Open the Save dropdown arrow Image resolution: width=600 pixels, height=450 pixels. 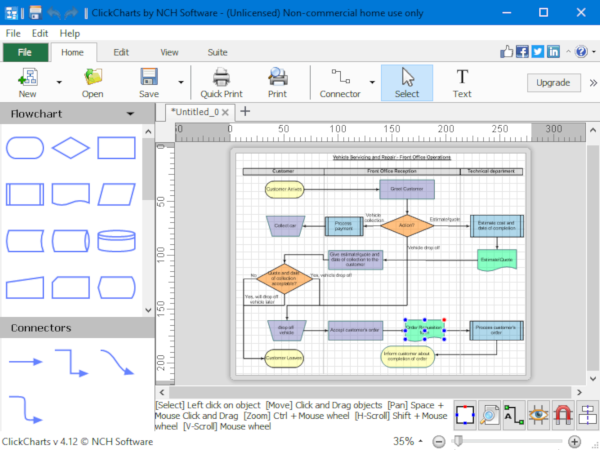pos(180,83)
